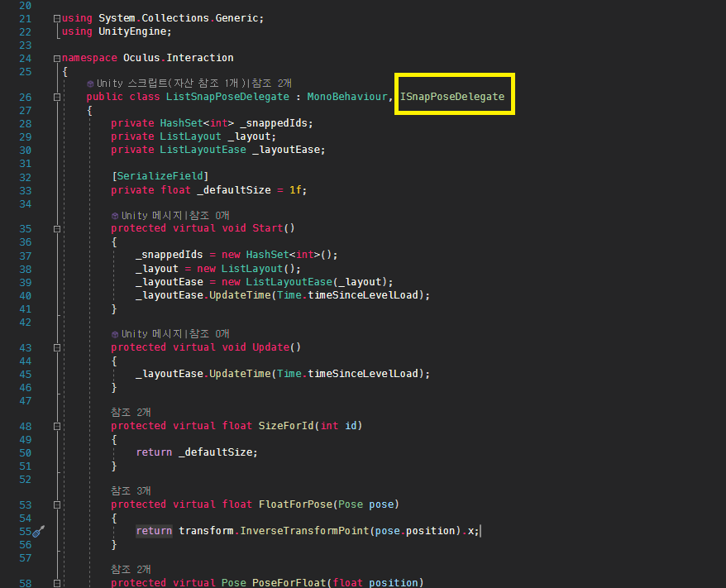Click FloatForPose method name
The width and height of the screenshot is (726, 588).
click(295, 504)
